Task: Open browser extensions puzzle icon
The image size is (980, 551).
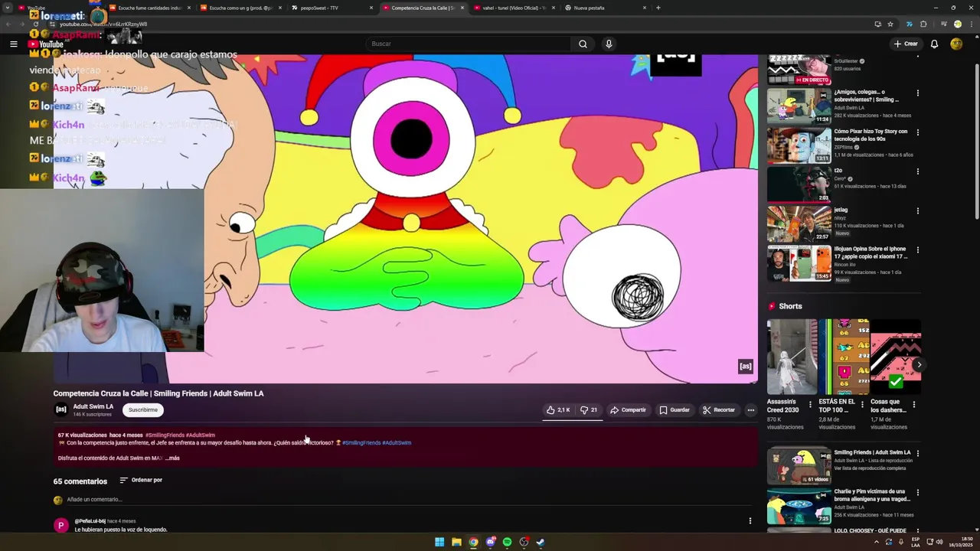Action: [x=923, y=24]
